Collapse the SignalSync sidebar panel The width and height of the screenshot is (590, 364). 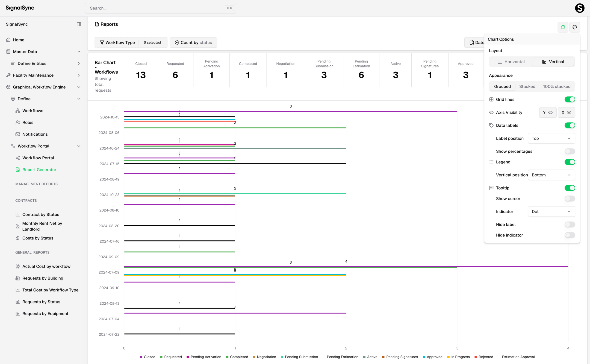coord(79,24)
